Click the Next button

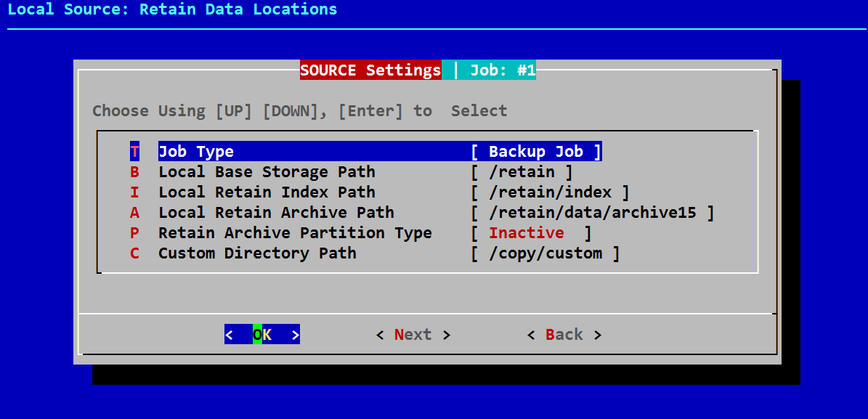pyautogui.click(x=413, y=335)
